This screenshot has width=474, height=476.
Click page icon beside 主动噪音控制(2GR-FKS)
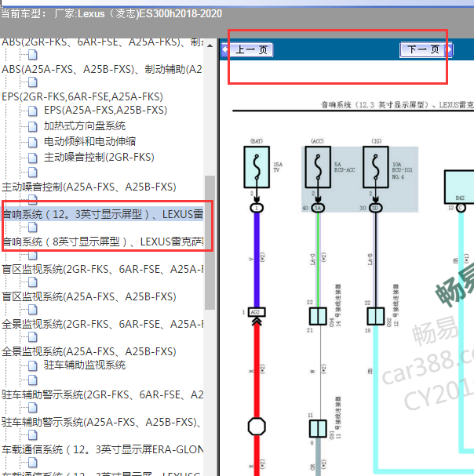pos(32,158)
